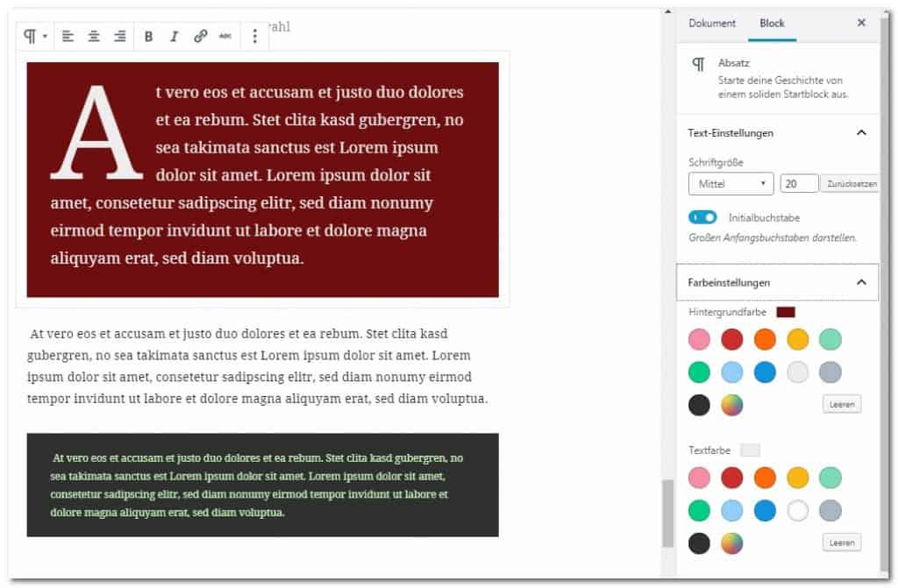Click the scrollbar up arrow

point(667,11)
